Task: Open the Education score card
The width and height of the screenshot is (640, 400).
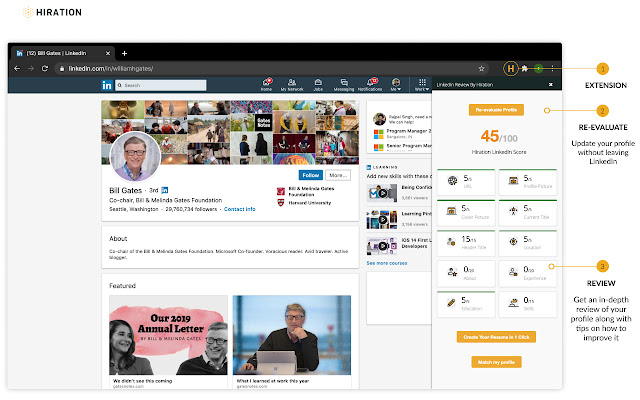Action: pyautogui.click(x=466, y=304)
